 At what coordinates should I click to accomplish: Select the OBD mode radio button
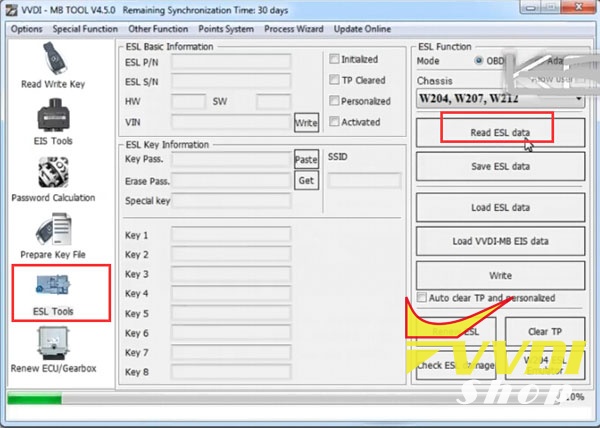coord(480,61)
